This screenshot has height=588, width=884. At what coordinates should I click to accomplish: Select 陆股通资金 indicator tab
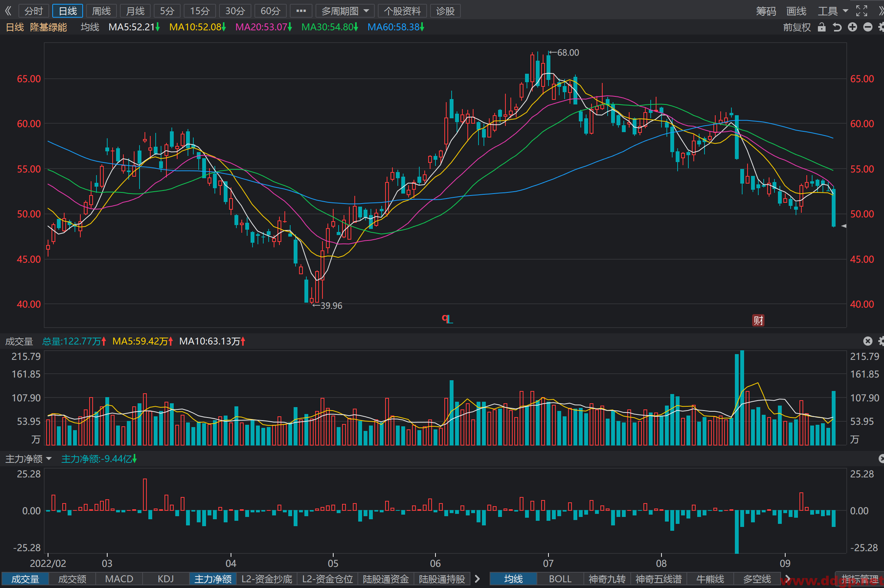(x=386, y=579)
